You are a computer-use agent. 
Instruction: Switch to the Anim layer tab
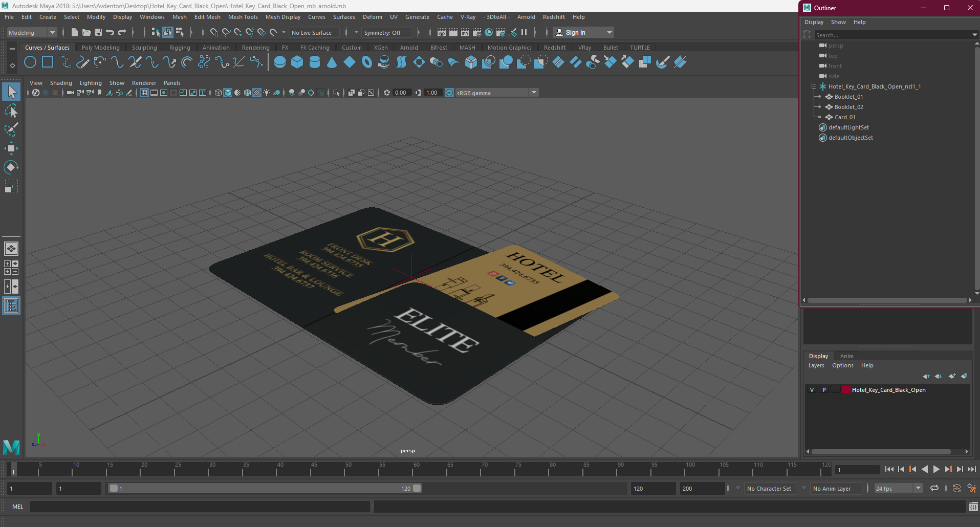[846, 356]
